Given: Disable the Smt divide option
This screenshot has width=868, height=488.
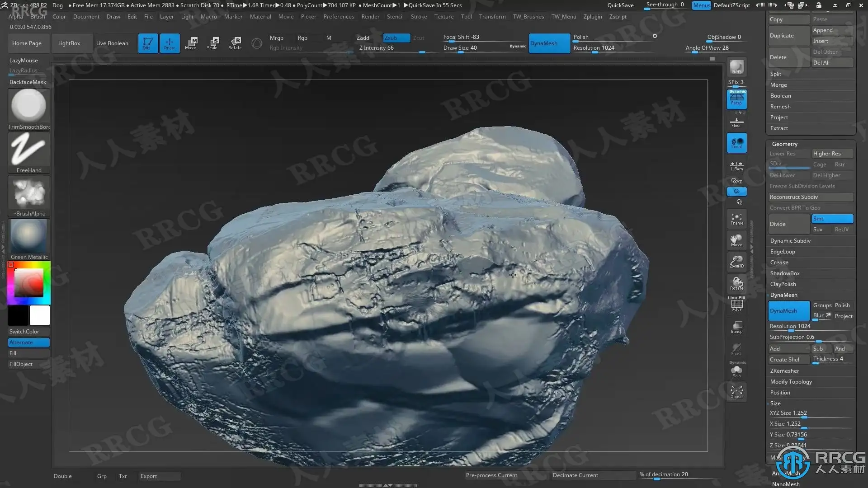Looking at the screenshot, I should coord(832,219).
